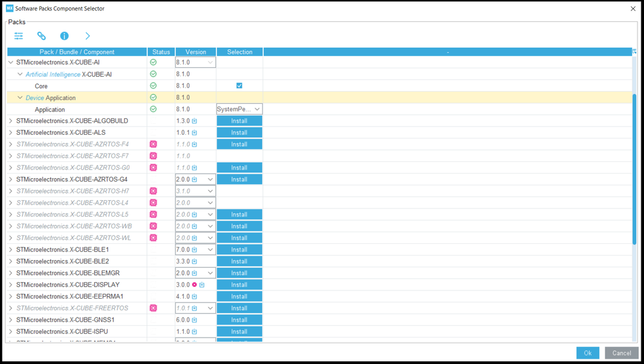Screen dimensions: 644x364
Task: Select the STMicroelectronics.X-CUBE-BLEMGR row name
Action: coord(68,273)
